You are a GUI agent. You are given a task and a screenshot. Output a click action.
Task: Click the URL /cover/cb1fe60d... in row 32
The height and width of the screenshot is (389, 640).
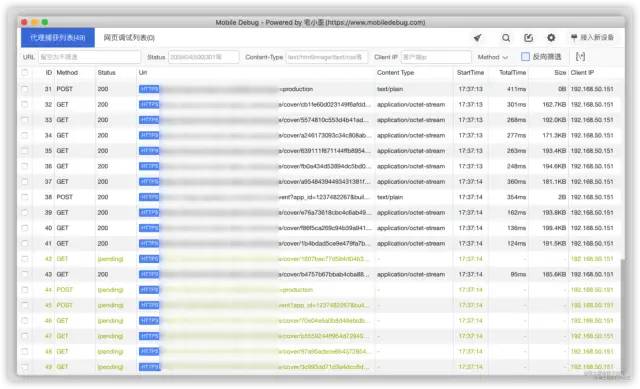click(x=324, y=104)
